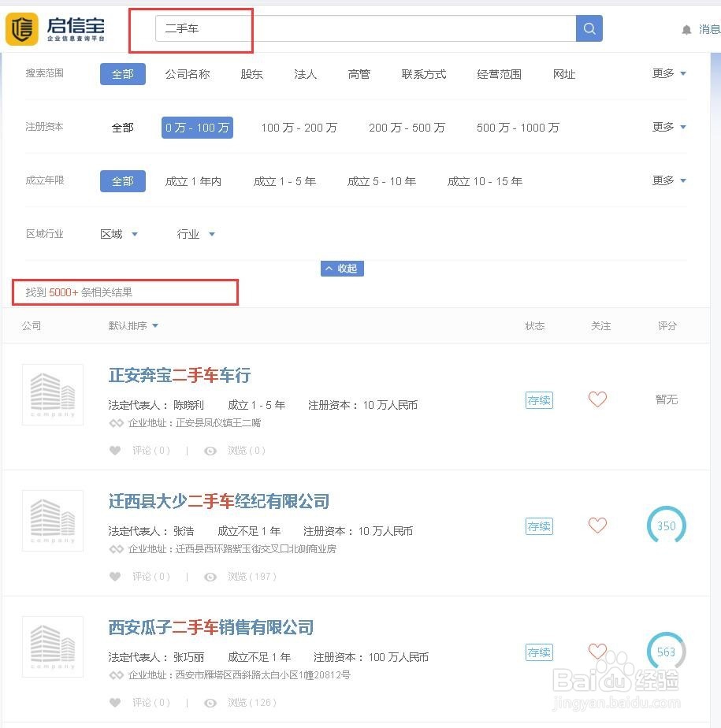Viewport: 721px width, 728px height.
Task: Click the company placeholder thumbnail of 正安奔宝二手车车行
Action: click(52, 394)
